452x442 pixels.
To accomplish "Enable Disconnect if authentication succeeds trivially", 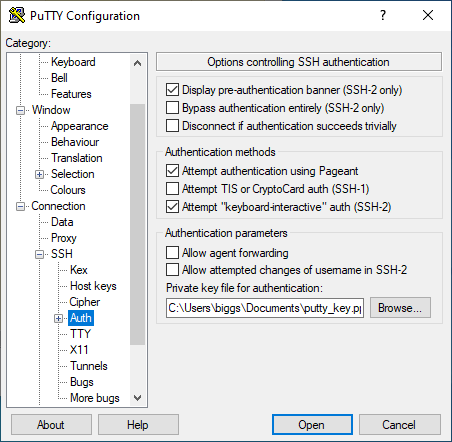I will click(x=172, y=126).
